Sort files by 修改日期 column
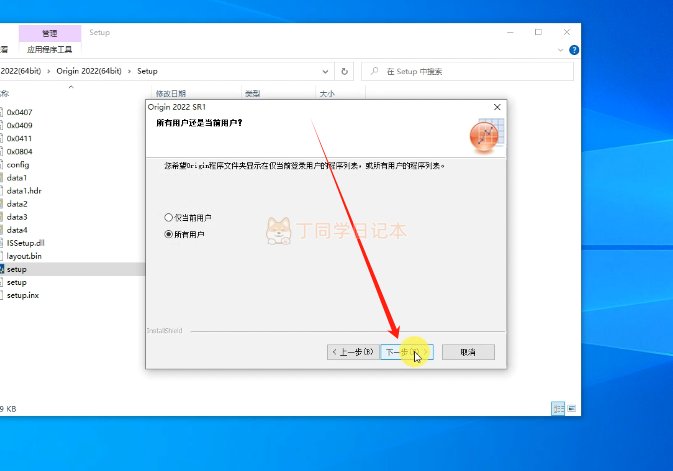 click(x=171, y=93)
